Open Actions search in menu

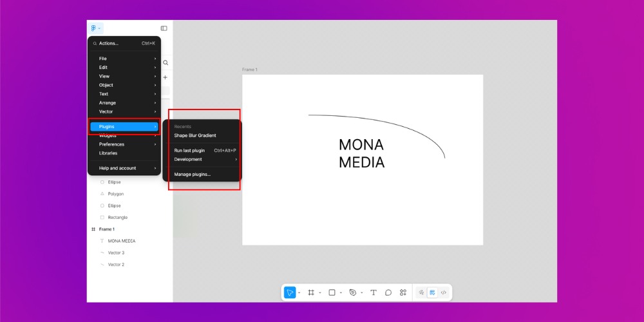pos(124,43)
